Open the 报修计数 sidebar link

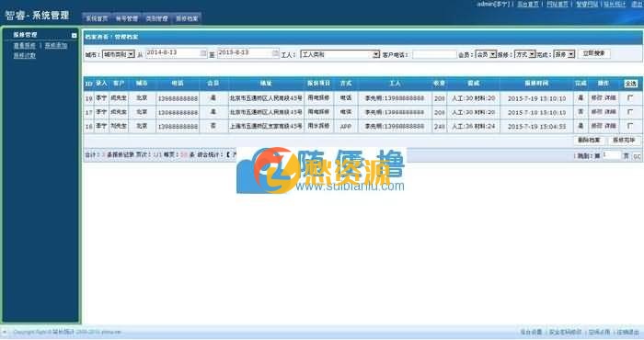pos(25,55)
